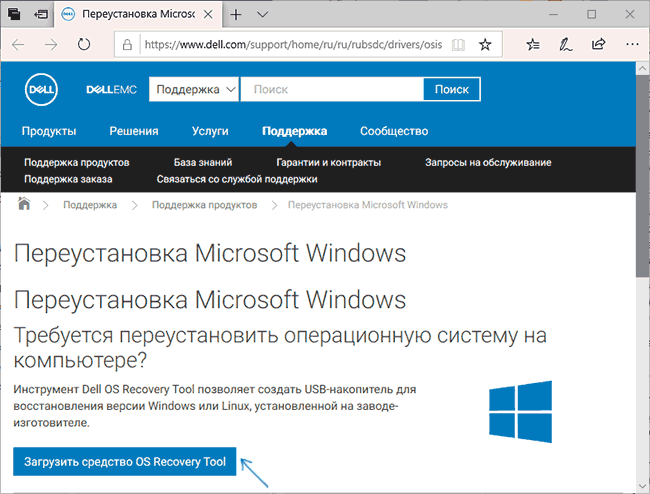Image resolution: width=650 pixels, height=494 pixels.
Task: Expand the tab list chevron
Action: point(263,15)
